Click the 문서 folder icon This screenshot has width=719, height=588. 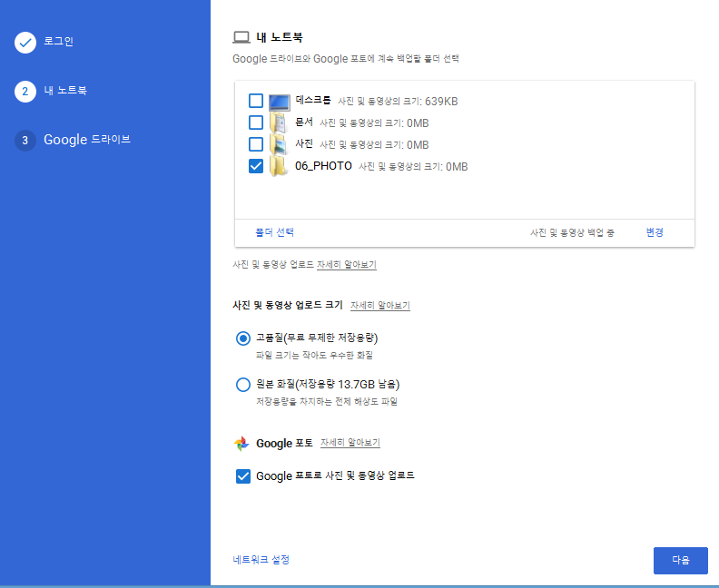(x=279, y=122)
